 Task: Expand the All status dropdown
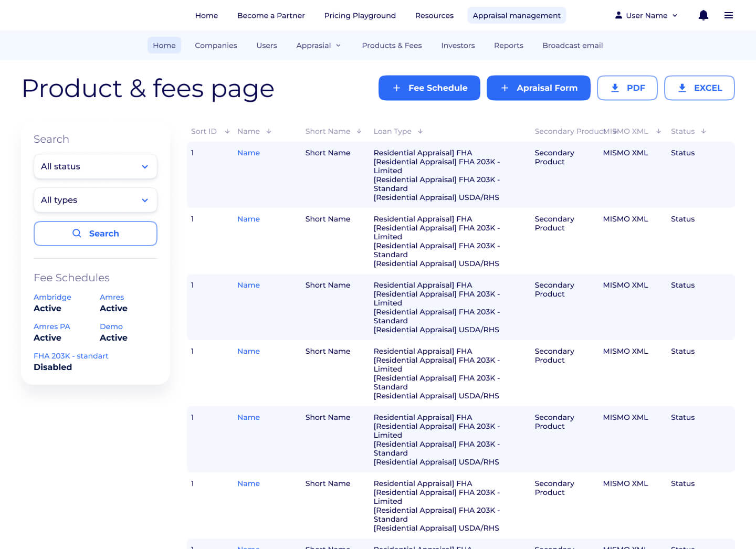(96, 166)
